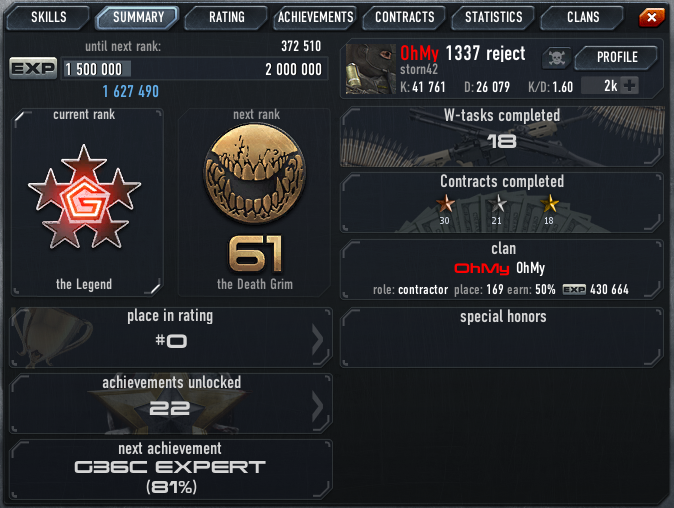The width and height of the screenshot is (674, 508).
Task: Click the Death Grim next rank medal
Action: pos(254,174)
